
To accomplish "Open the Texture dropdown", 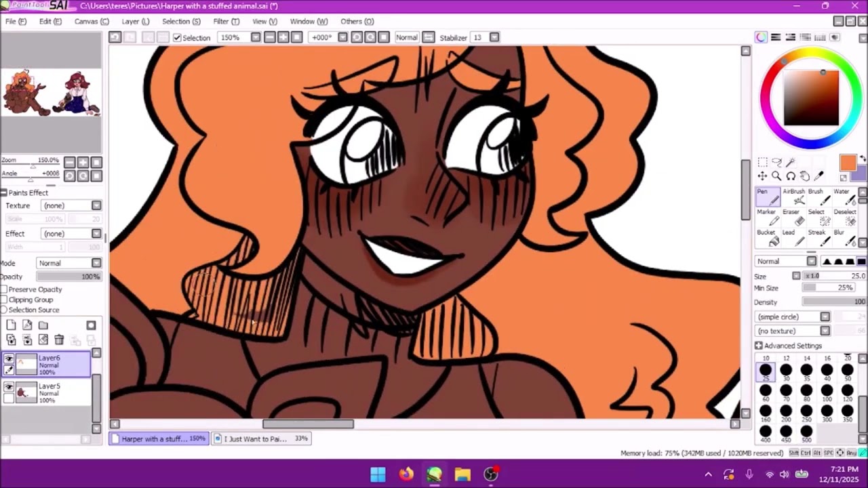I will (x=96, y=205).
